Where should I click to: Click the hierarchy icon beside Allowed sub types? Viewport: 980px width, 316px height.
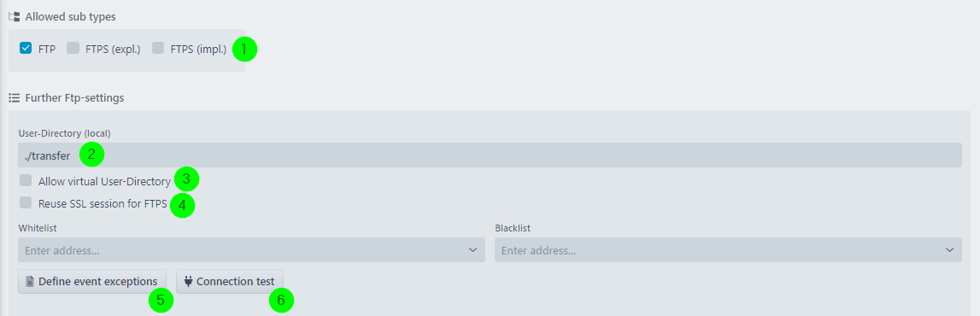tap(14, 17)
